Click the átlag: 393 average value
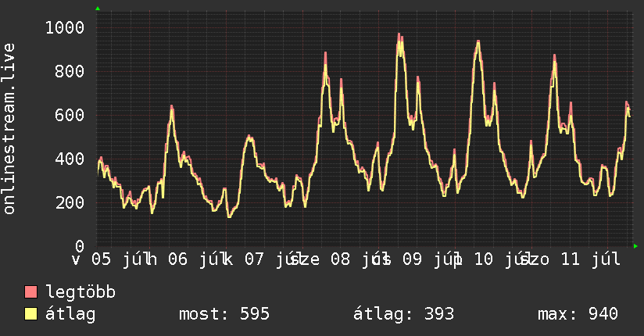This screenshot has width=644, height=336. click(404, 314)
